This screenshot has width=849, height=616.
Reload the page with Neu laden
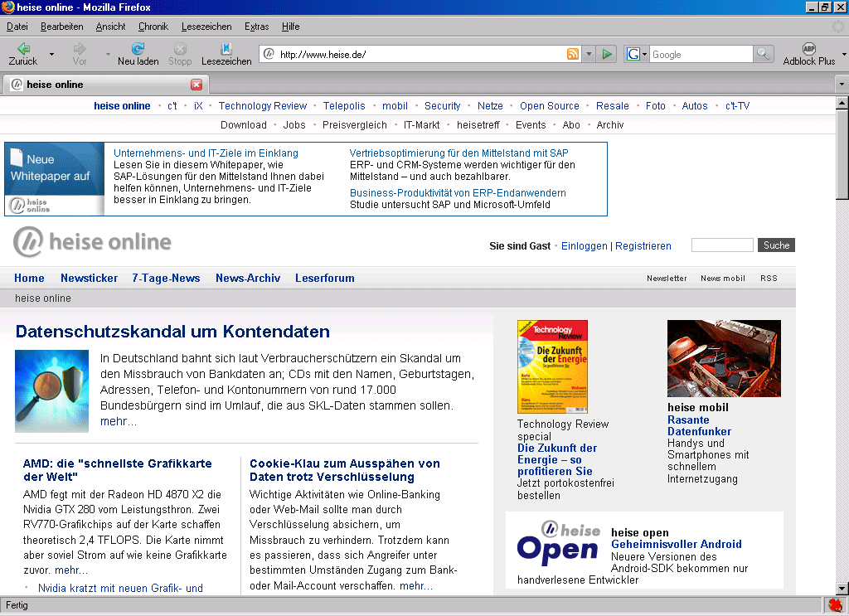pyautogui.click(x=138, y=48)
